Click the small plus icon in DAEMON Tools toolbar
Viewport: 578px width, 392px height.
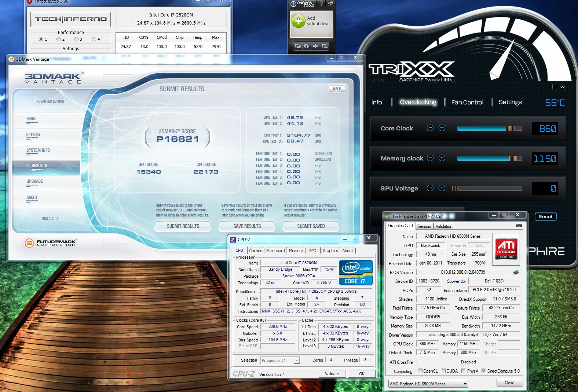click(315, 46)
